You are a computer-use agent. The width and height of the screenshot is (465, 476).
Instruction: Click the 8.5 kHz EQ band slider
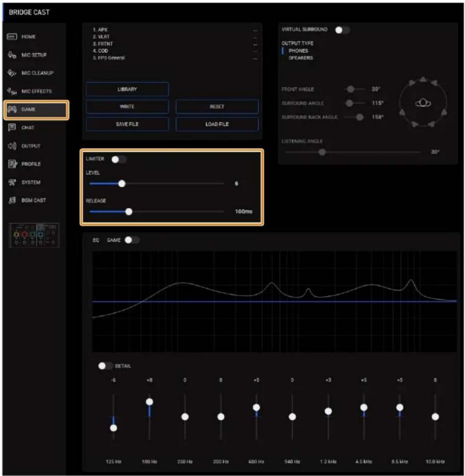point(400,417)
